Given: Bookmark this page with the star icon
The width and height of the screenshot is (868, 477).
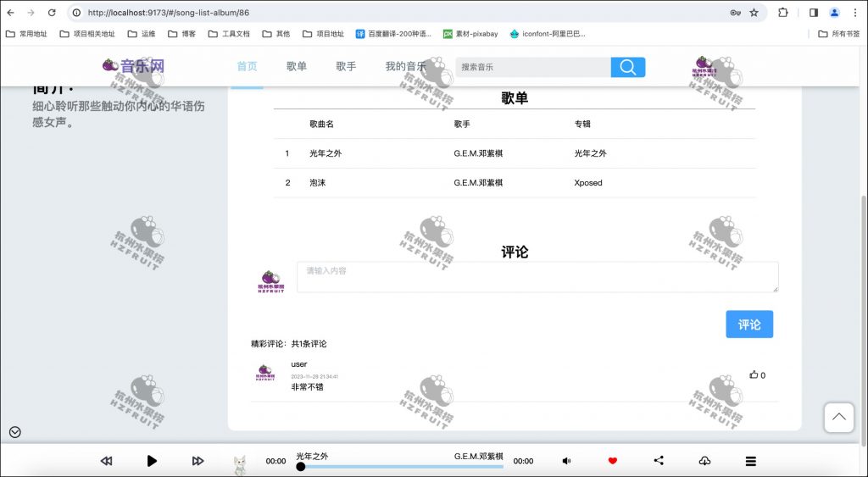Looking at the screenshot, I should (x=754, y=12).
